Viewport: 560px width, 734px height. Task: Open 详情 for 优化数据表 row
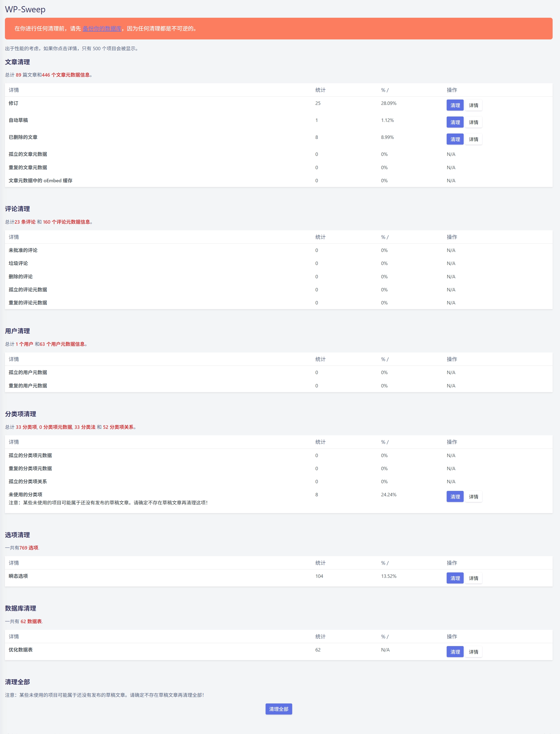coord(473,652)
